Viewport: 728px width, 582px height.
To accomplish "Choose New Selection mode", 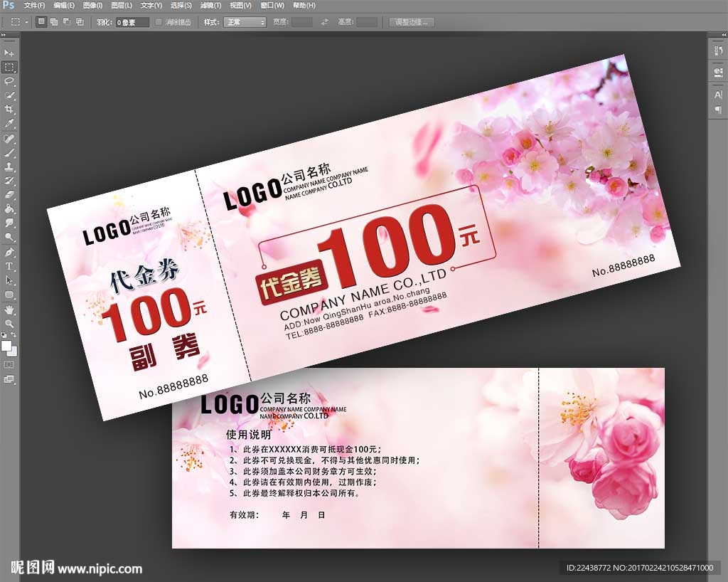I will pos(41,22).
